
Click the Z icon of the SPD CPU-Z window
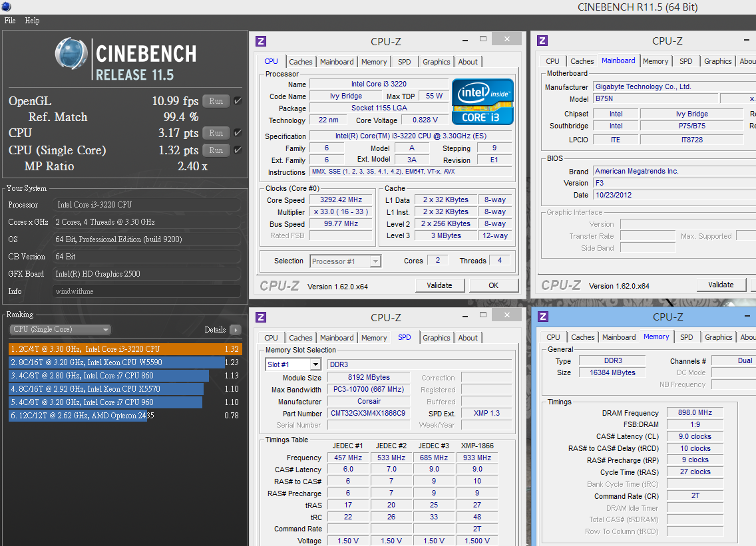coord(261,317)
